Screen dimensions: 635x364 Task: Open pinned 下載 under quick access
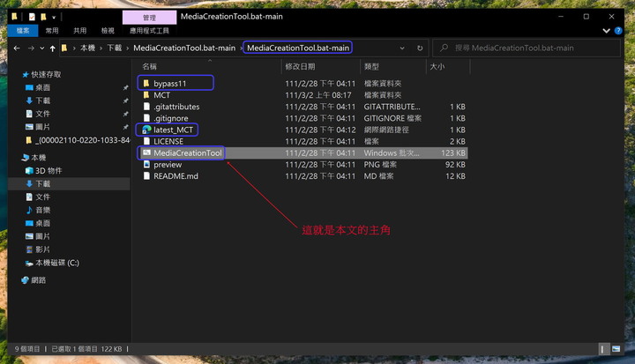(x=38, y=100)
